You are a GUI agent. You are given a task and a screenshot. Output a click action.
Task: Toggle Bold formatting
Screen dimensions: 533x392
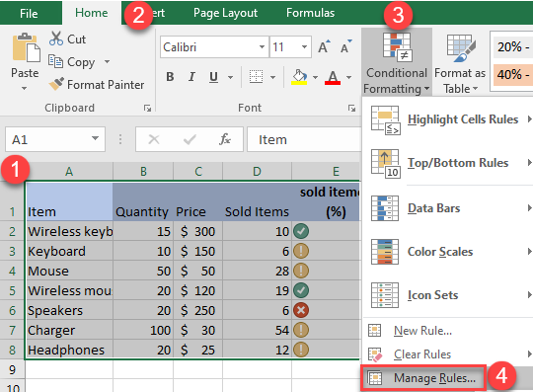(170, 77)
